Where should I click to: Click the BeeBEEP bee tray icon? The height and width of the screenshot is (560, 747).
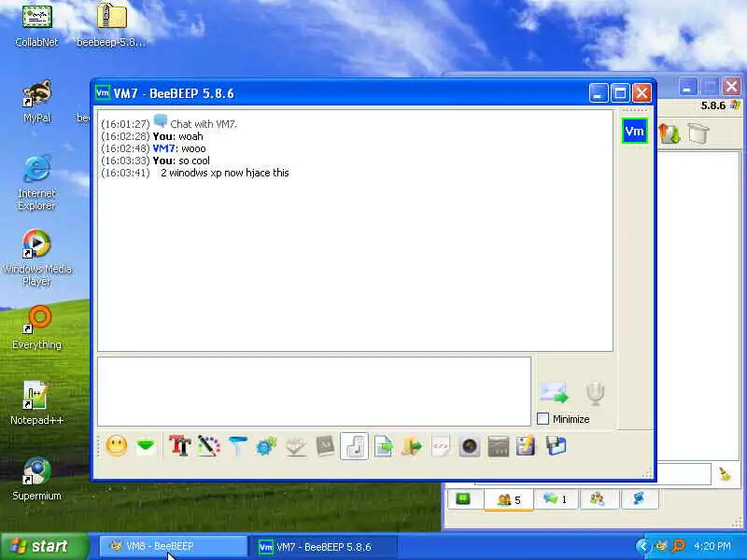tap(661, 546)
